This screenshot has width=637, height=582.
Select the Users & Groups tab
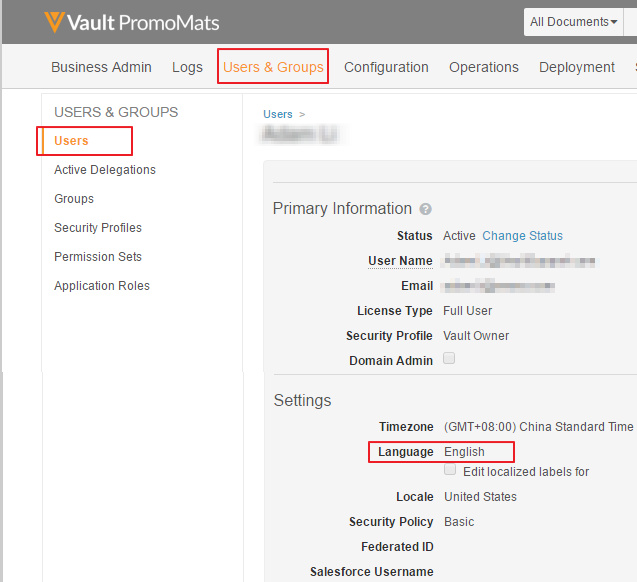[x=273, y=67]
